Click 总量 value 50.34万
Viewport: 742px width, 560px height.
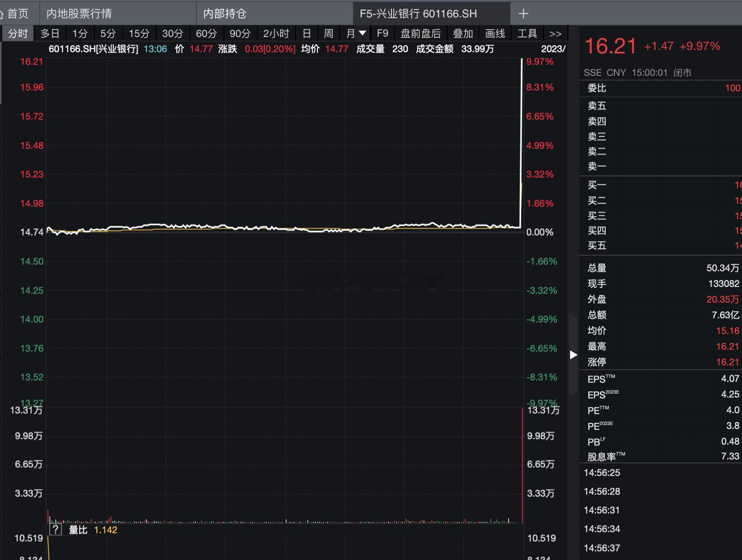(x=722, y=268)
